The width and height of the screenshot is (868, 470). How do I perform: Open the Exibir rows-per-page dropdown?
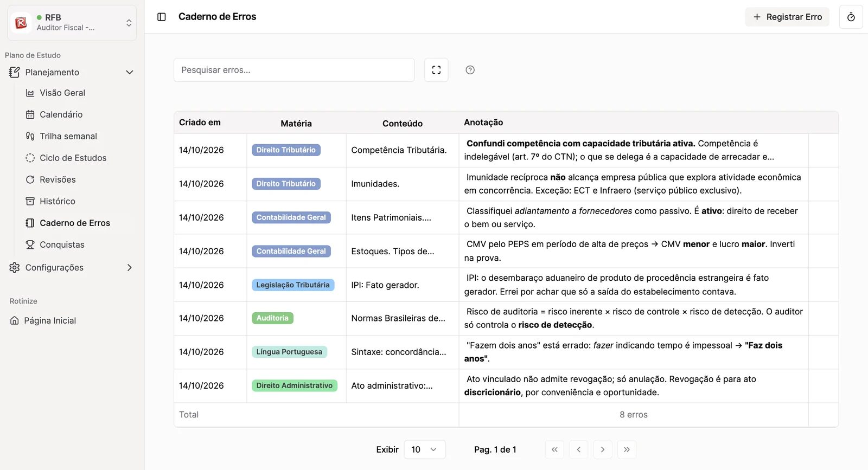click(425, 449)
